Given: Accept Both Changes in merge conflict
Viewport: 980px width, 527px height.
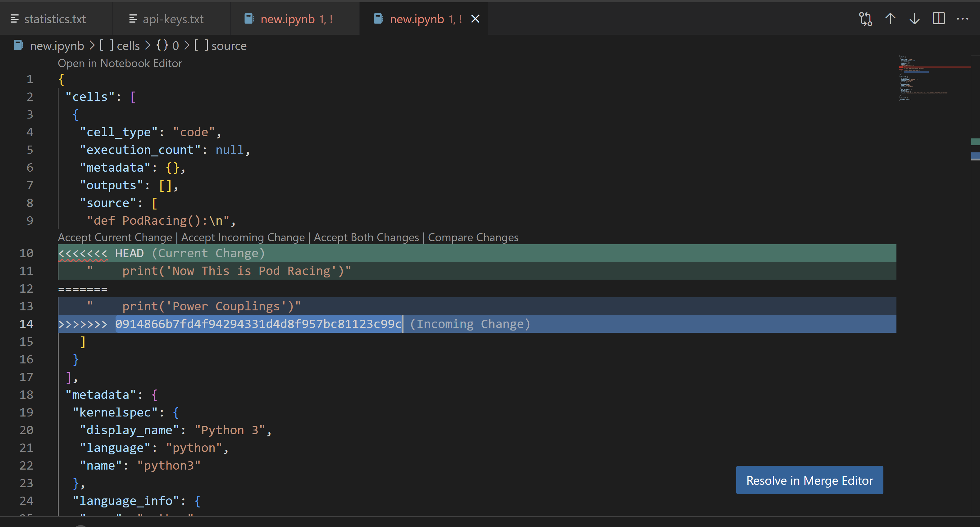Looking at the screenshot, I should 366,237.
